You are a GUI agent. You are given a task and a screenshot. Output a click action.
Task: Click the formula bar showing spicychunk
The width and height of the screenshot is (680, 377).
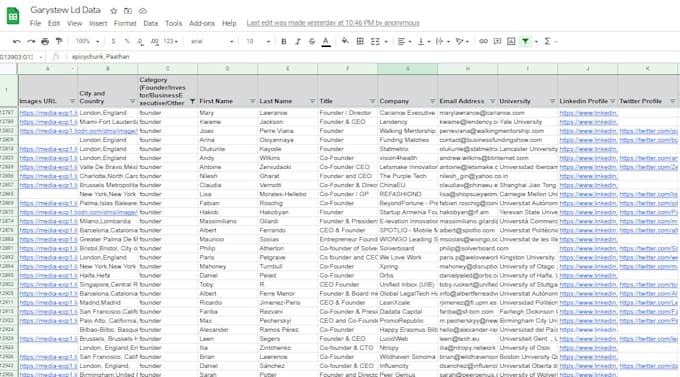373,57
